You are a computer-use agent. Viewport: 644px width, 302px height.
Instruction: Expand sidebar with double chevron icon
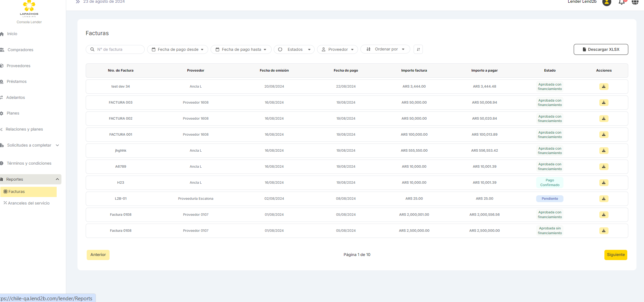pos(78,2)
